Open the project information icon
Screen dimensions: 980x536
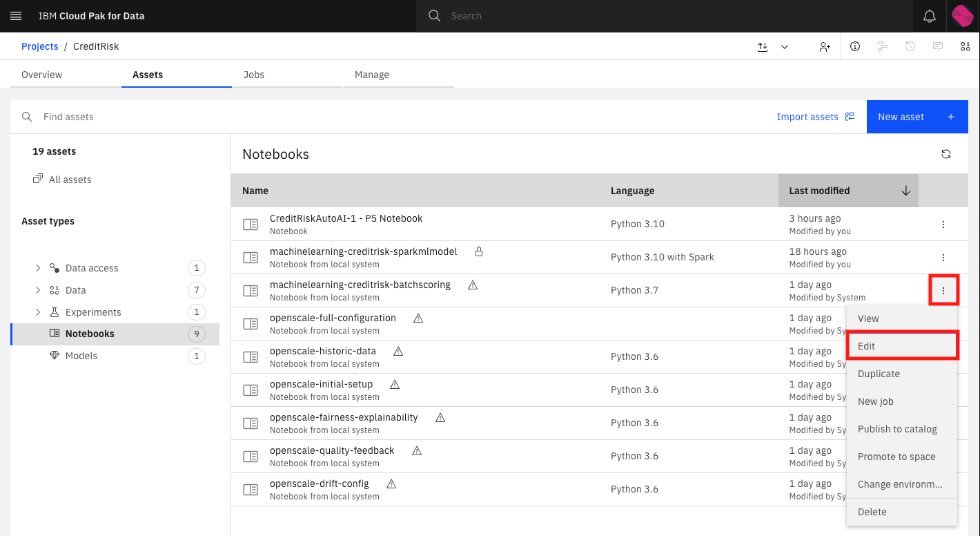pyautogui.click(x=855, y=46)
